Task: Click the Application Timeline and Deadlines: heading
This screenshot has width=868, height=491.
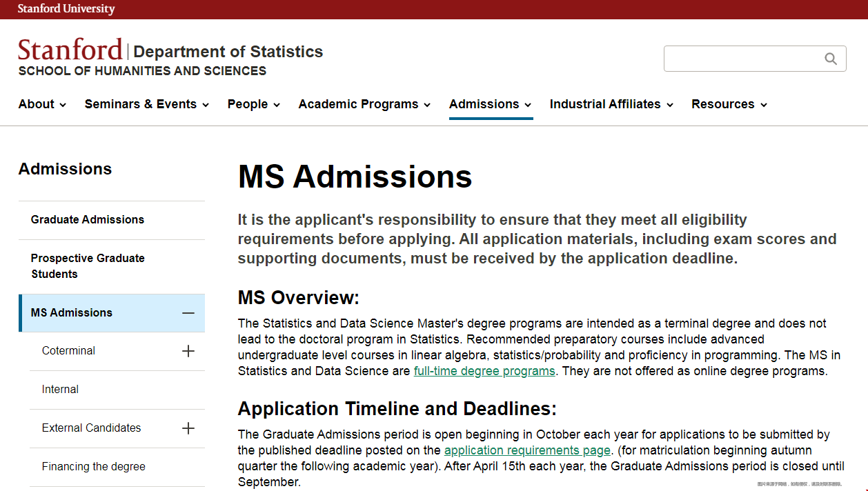Action: click(397, 409)
